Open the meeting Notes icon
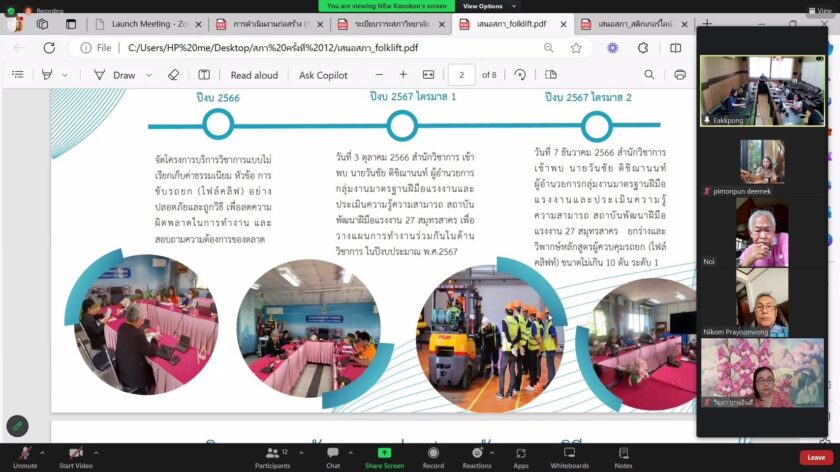 click(x=623, y=455)
